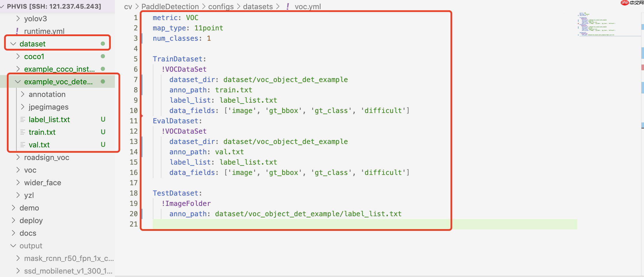Click the cv breadcrumb segment
This screenshot has width=644, height=277.
click(128, 7)
